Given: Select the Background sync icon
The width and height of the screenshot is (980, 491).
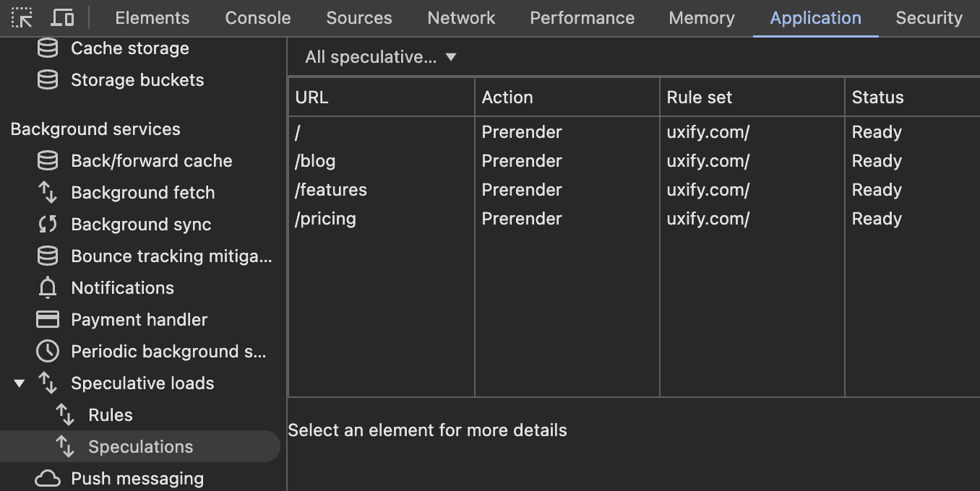Looking at the screenshot, I should tap(47, 224).
